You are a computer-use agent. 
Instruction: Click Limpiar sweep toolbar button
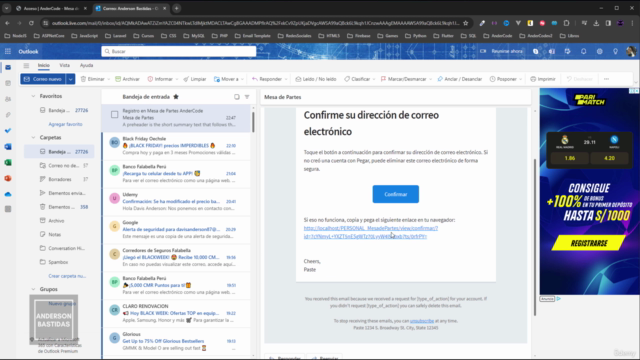pos(195,79)
